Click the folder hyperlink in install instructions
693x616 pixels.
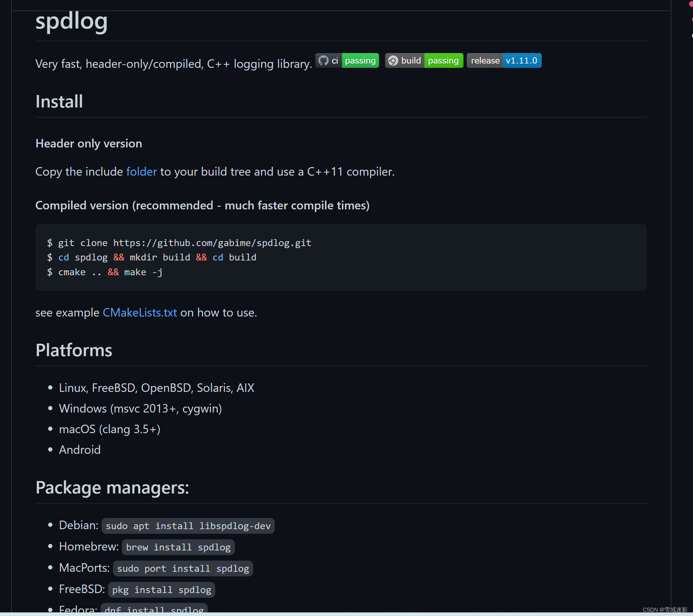tap(141, 171)
